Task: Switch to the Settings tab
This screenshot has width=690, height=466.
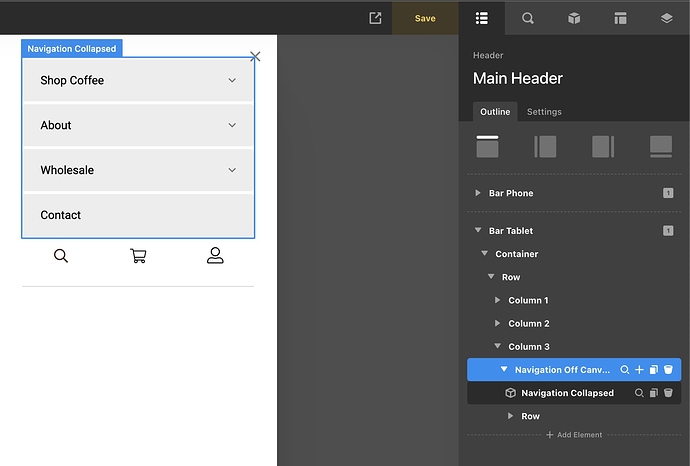Action: (544, 112)
